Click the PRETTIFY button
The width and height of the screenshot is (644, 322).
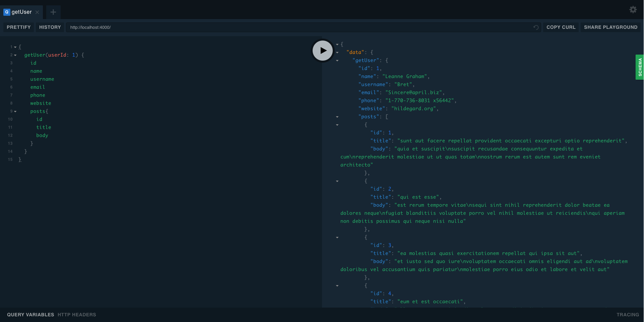[19, 27]
